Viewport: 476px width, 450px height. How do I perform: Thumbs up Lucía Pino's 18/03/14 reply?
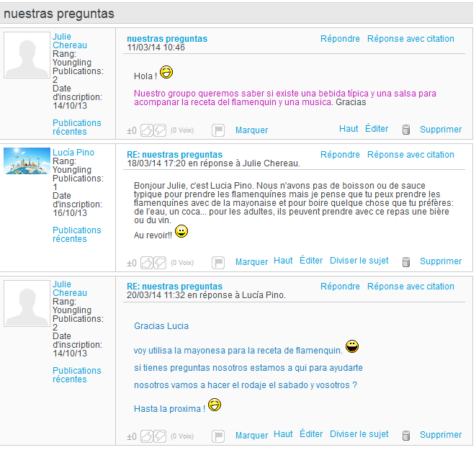coord(147,263)
